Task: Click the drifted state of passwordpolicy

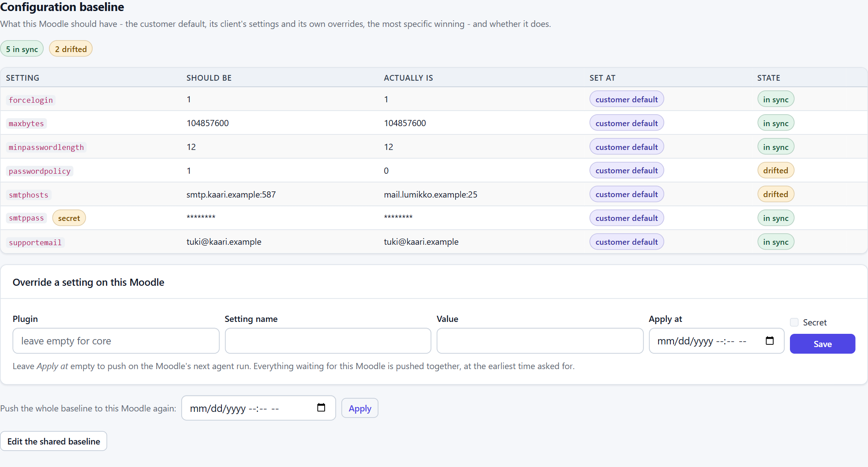Action: 776,171
